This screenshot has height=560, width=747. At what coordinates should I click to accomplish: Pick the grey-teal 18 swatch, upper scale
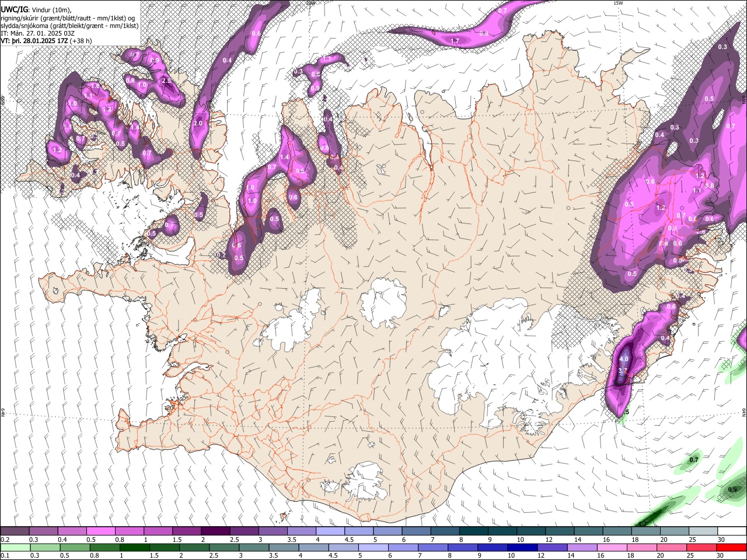(x=646, y=531)
